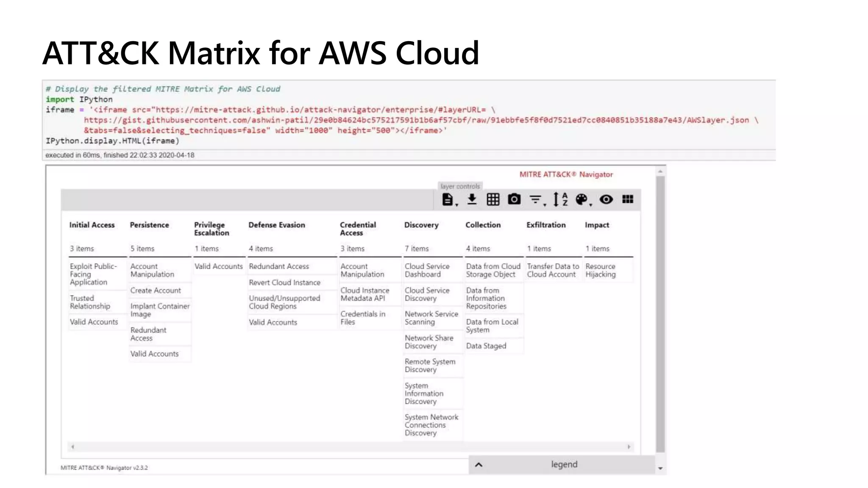Click Exploit Public-Facing Application technique

click(x=97, y=274)
